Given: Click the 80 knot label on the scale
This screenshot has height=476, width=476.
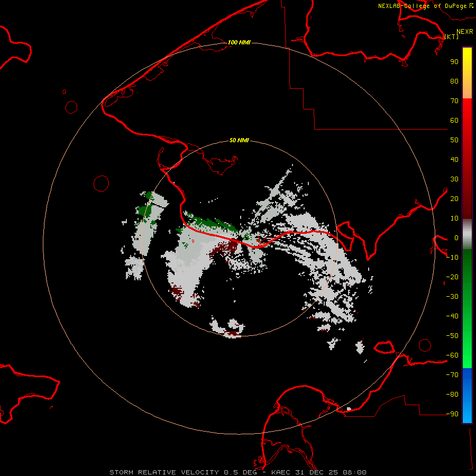Looking at the screenshot, I should tap(454, 81).
